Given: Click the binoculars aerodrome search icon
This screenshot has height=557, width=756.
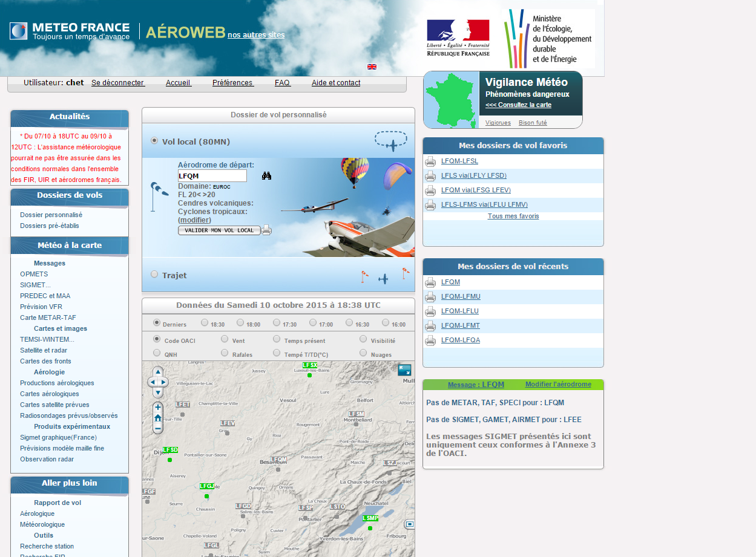Looking at the screenshot, I should pyautogui.click(x=266, y=176).
